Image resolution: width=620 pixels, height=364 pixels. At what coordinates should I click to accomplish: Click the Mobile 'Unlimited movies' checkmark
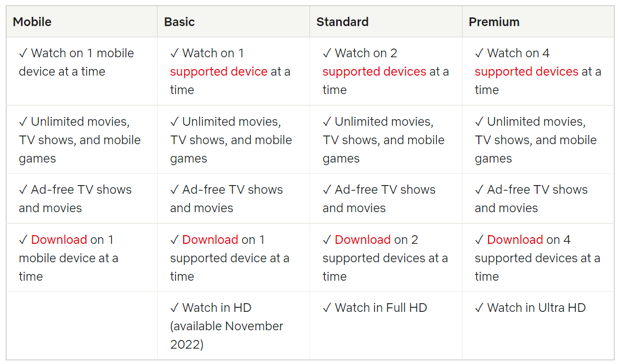23,122
